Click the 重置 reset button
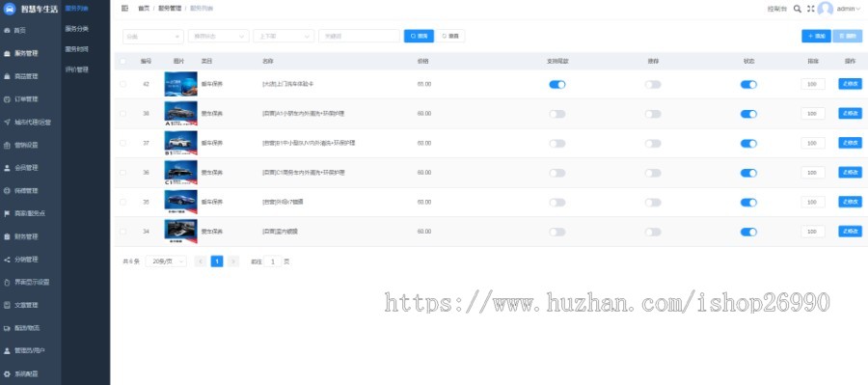 450,36
